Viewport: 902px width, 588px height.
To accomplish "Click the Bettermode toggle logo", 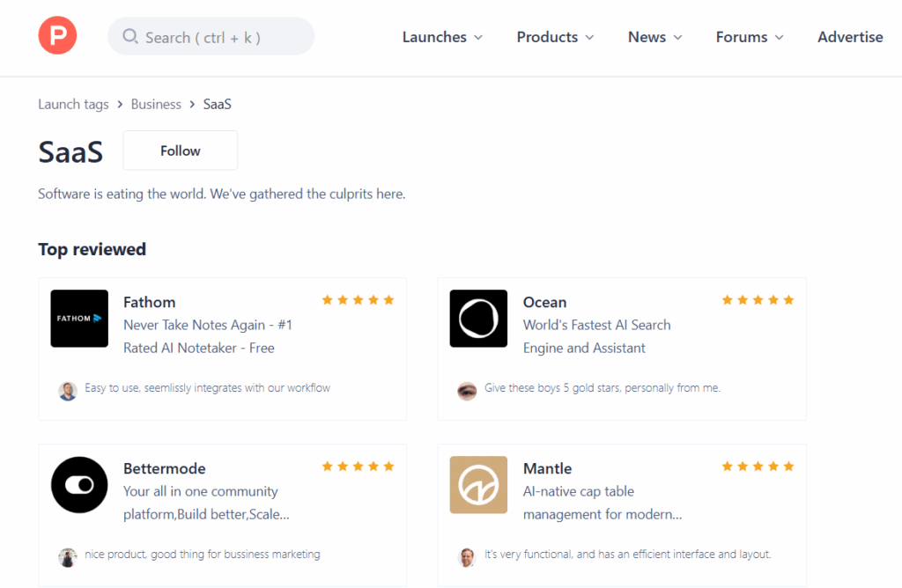I will [x=79, y=484].
